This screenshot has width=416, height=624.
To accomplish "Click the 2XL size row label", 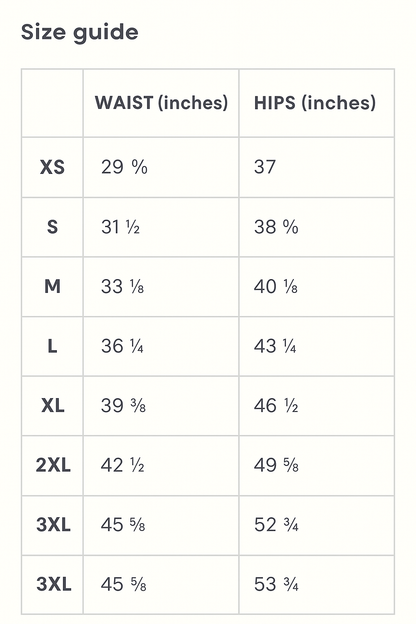I will pyautogui.click(x=53, y=465).
